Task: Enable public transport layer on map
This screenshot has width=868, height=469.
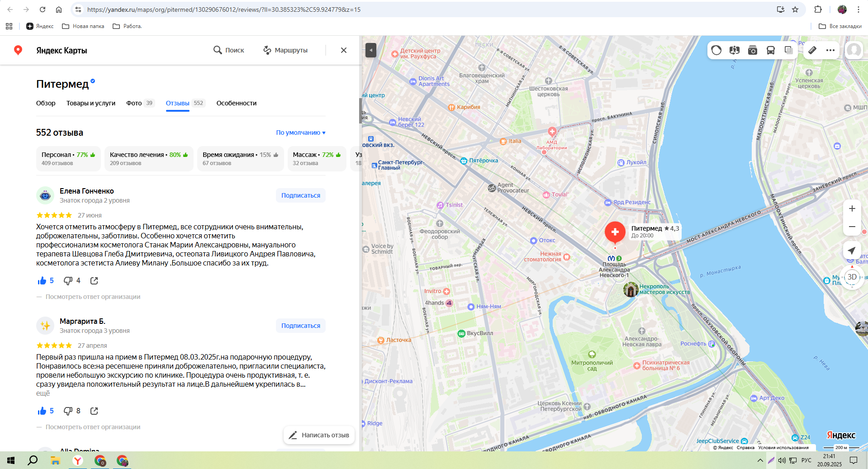Action: (x=771, y=50)
